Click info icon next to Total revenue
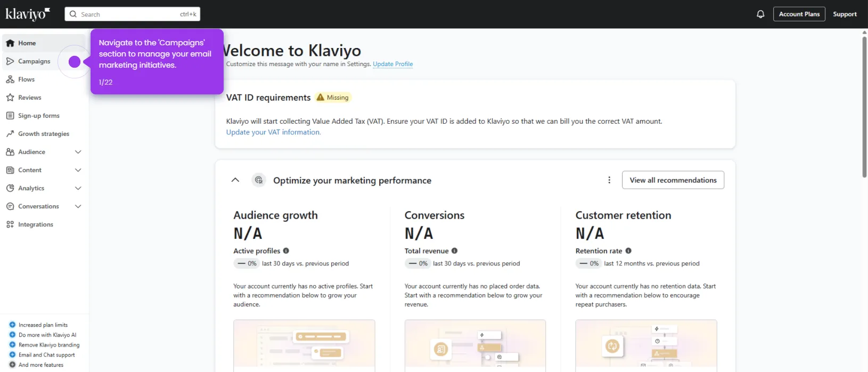The height and width of the screenshot is (372, 868). point(454,251)
